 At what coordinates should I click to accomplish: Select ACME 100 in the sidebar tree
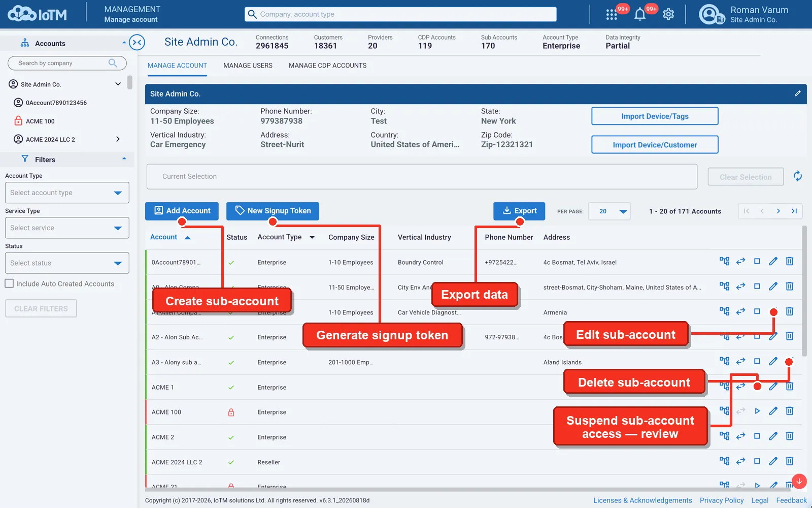pos(40,121)
